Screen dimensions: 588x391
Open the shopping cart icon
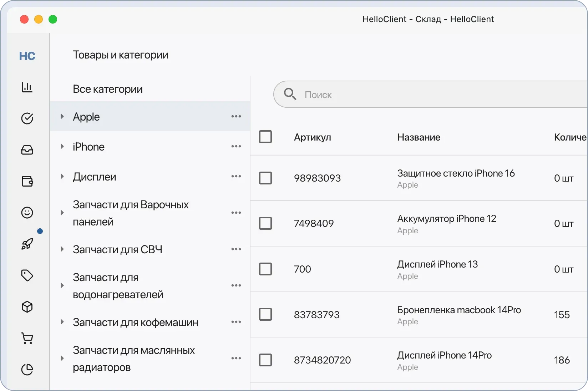tap(27, 338)
